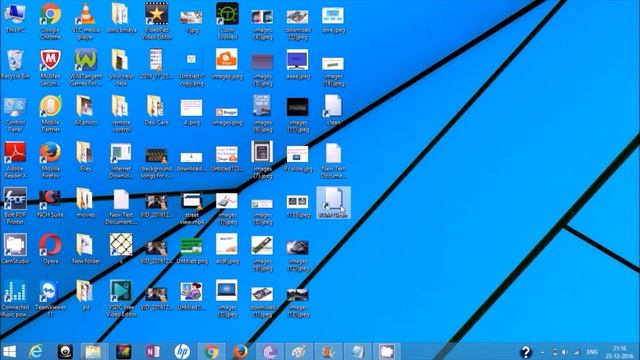Launch Mozilla Firefox desktop shortcut
The image size is (640, 360).
pyautogui.click(x=50, y=160)
